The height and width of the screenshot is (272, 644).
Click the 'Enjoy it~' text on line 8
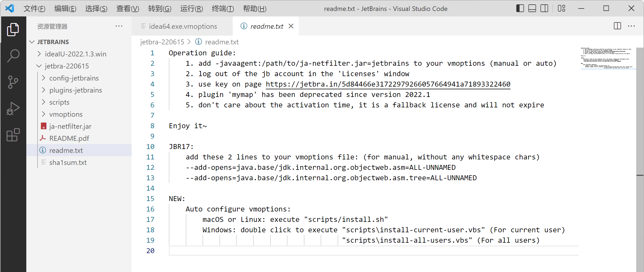[188, 126]
